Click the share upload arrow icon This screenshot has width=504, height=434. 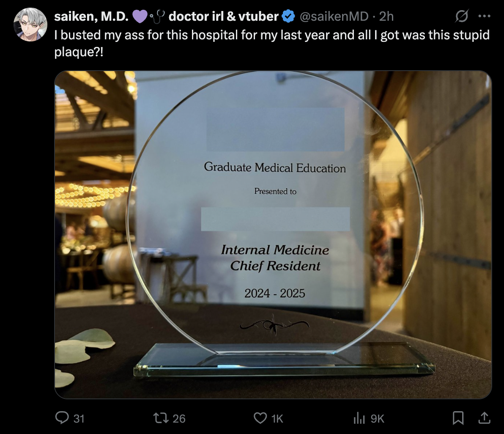485,418
